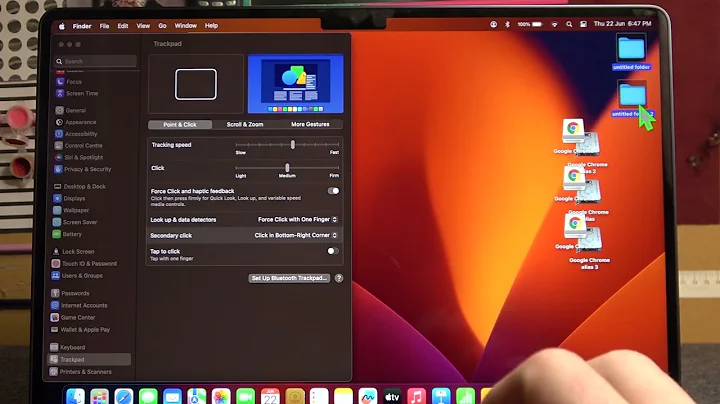
Task: Launch Freeform from the Dock
Action: coord(367,397)
